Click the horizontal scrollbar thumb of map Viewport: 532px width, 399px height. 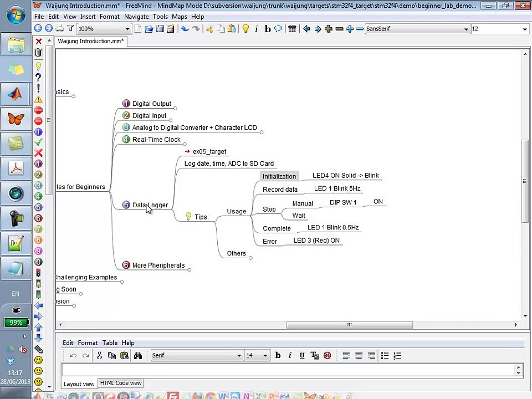tap(350, 325)
